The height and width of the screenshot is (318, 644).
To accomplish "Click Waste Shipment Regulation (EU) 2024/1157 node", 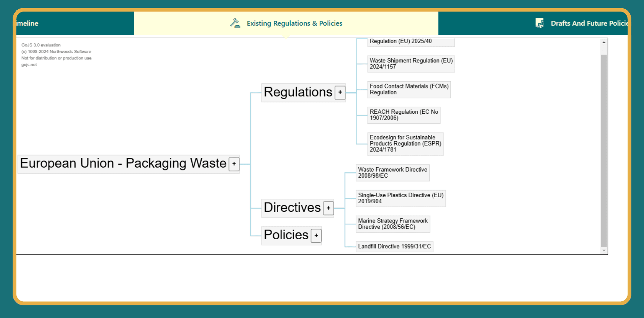I will click(x=411, y=64).
